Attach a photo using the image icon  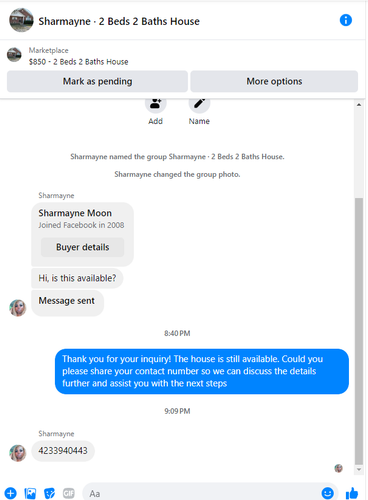tap(30, 493)
